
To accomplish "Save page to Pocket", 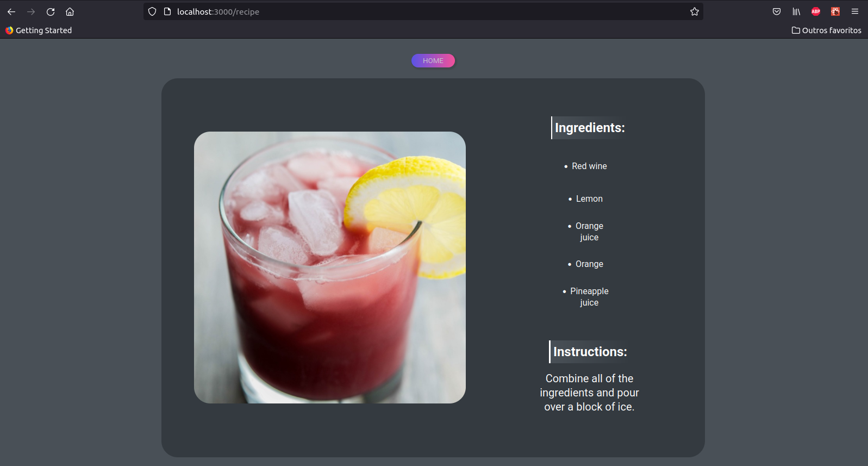I will pyautogui.click(x=777, y=11).
